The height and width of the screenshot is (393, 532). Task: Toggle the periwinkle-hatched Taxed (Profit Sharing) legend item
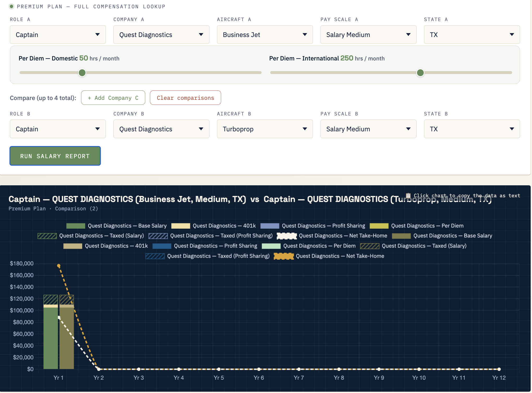[x=210, y=236]
